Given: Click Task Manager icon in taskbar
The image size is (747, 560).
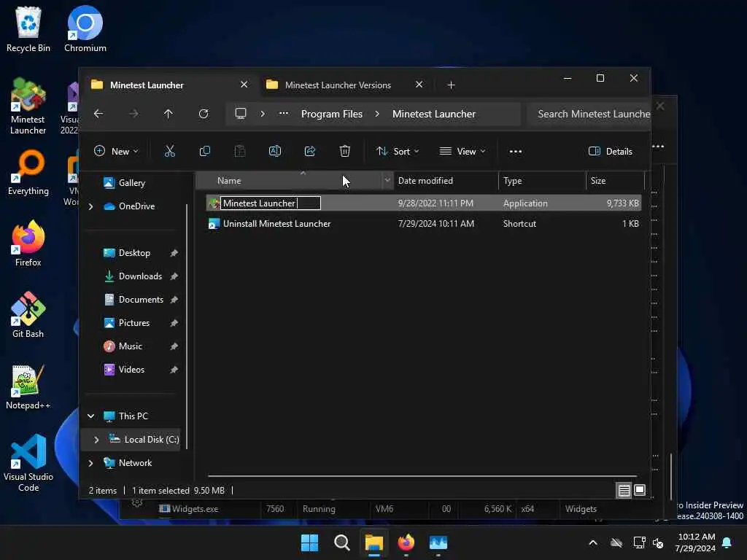Looking at the screenshot, I should [438, 542].
